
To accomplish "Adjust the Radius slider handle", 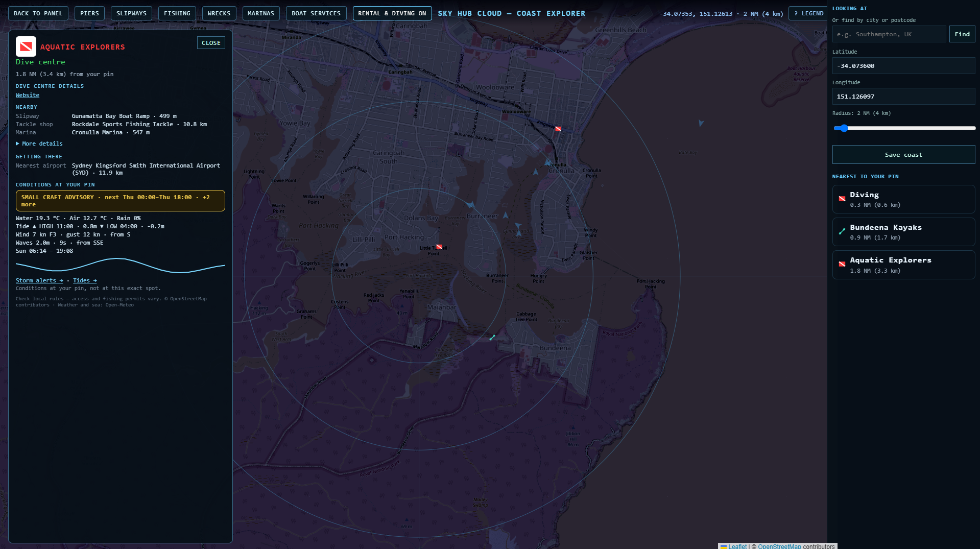I will 844,128.
